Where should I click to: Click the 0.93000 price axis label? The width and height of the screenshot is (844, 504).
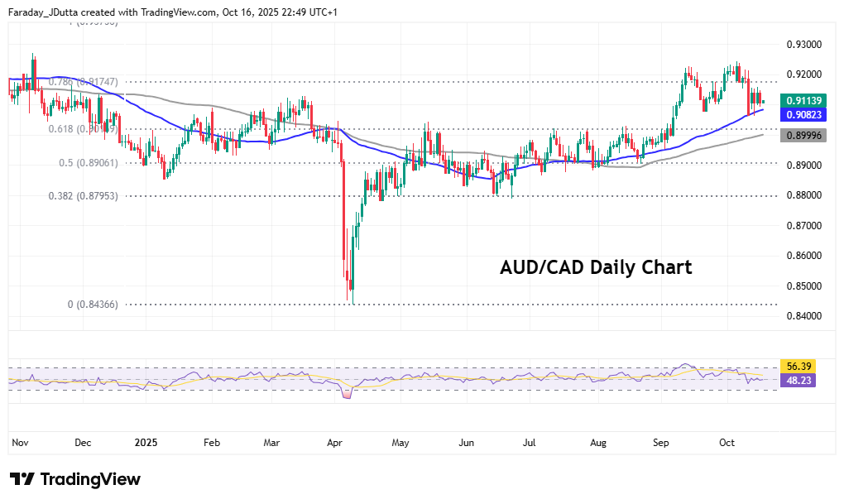pos(803,44)
